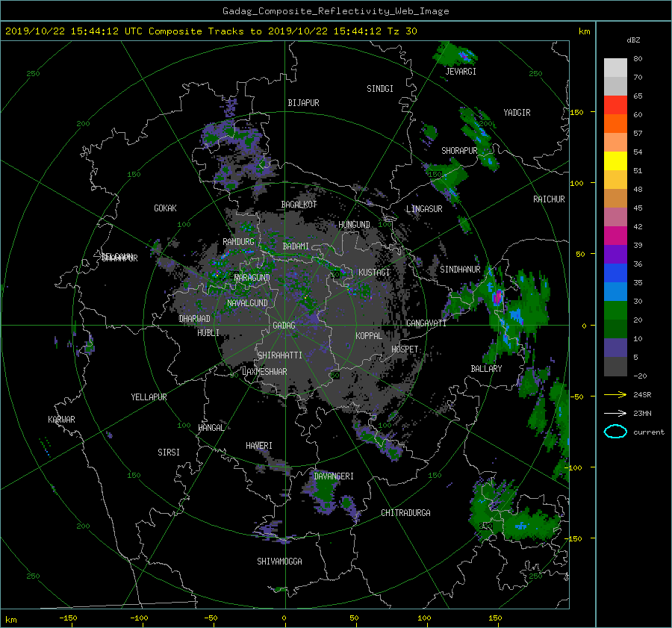Click the white 23MN track arrow icon
Viewport: 672px width, 628px height.
click(x=615, y=413)
